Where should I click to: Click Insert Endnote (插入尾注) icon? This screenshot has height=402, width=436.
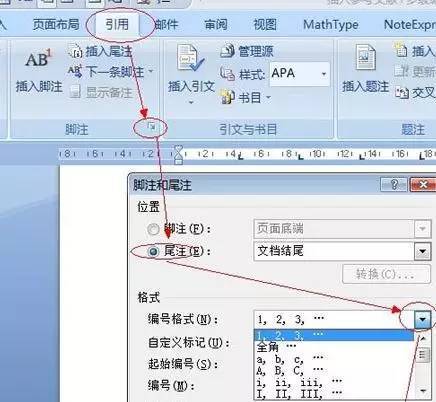[x=75, y=51]
